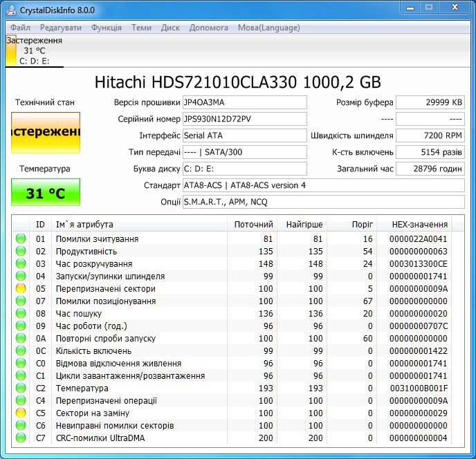
Task: Select the Помилки зчитування attribute name
Action: (97, 238)
